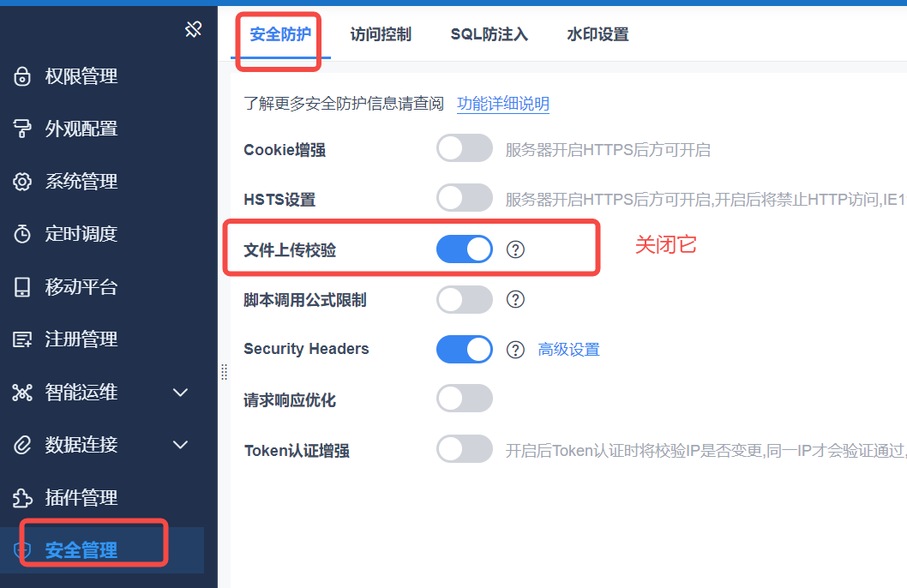This screenshot has width=907, height=588.
Task: Enable the Cookie增强 toggle
Action: coord(465,148)
